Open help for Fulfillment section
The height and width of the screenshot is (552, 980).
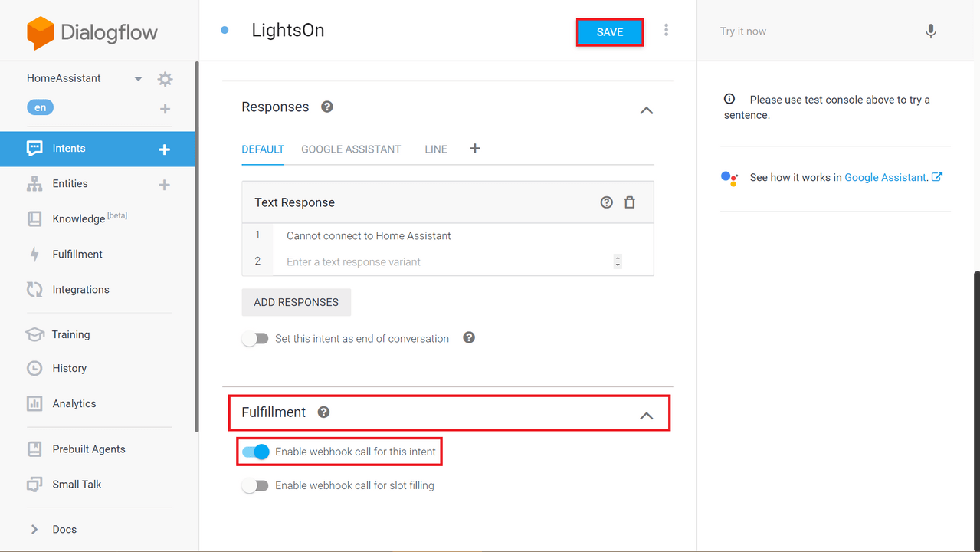pos(324,412)
